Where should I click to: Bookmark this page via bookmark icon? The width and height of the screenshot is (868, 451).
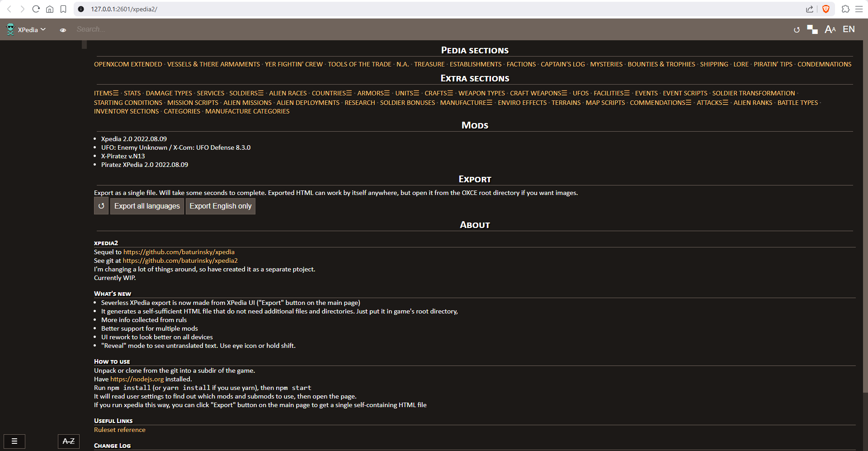[63, 9]
